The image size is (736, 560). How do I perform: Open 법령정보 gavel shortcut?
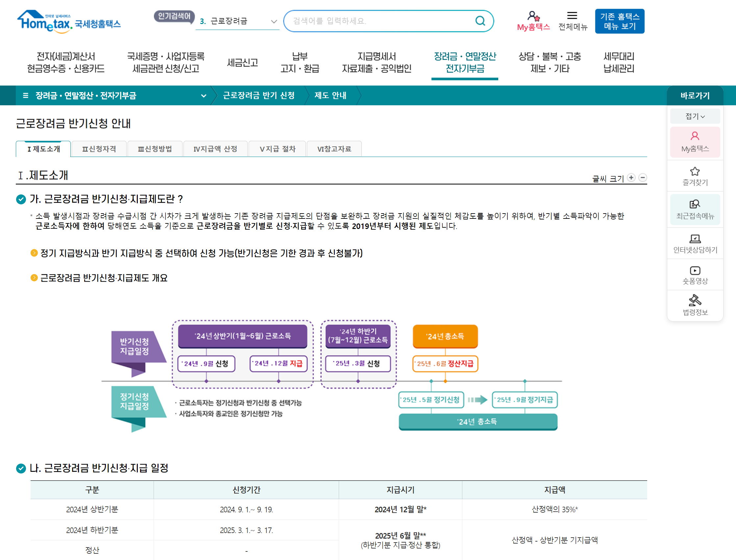point(695,305)
